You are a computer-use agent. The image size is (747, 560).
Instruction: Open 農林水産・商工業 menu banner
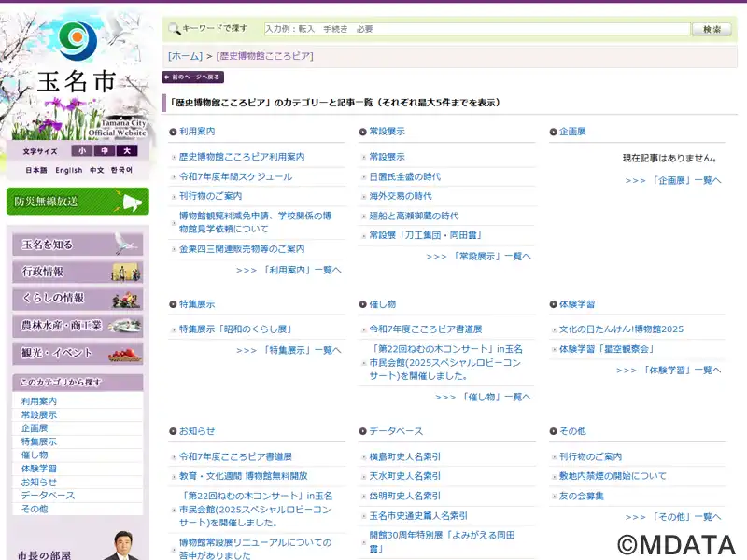click(78, 326)
